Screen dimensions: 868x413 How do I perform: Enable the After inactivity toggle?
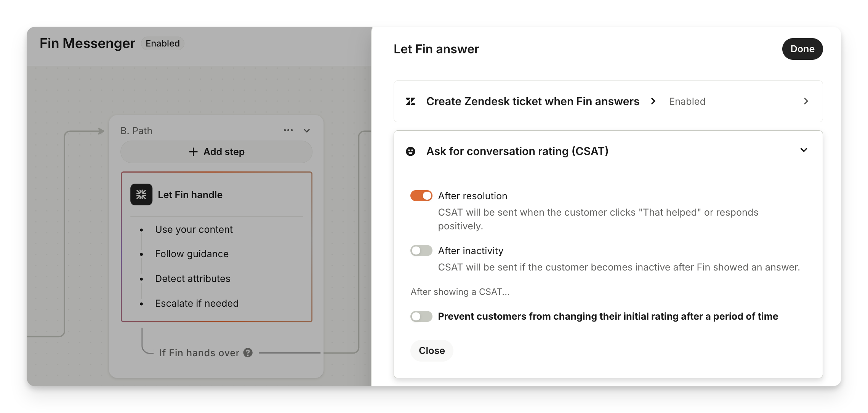(421, 251)
